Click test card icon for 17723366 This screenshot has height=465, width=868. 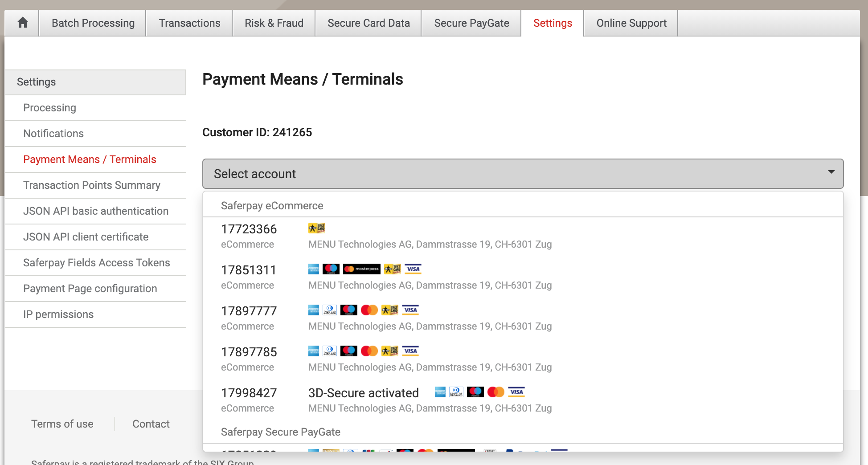[x=317, y=228]
